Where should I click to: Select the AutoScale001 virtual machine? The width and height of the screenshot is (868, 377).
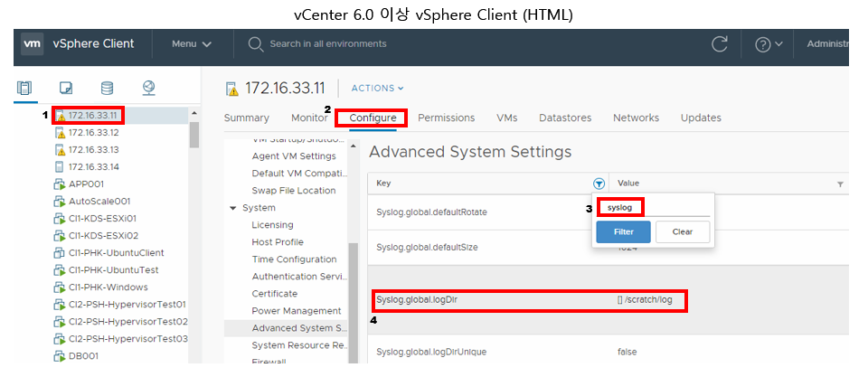99,201
